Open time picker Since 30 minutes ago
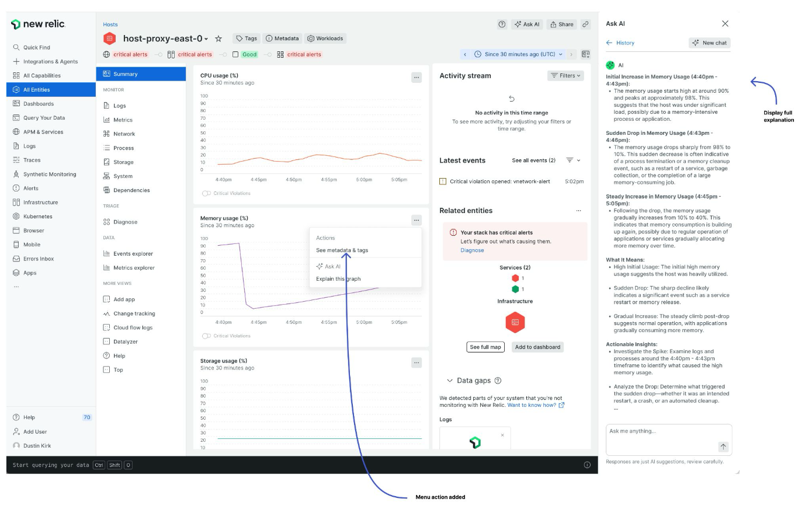Viewport: 812px width, 509px height. point(519,54)
